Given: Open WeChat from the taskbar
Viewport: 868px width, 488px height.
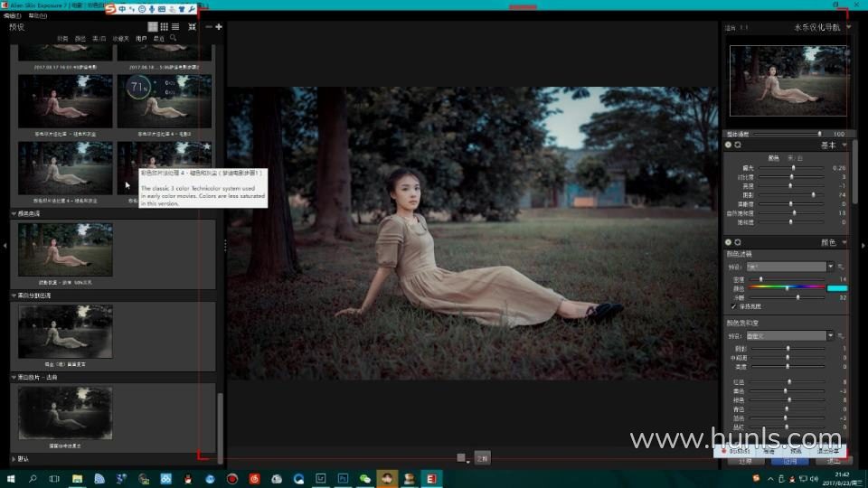Looking at the screenshot, I should 364,479.
